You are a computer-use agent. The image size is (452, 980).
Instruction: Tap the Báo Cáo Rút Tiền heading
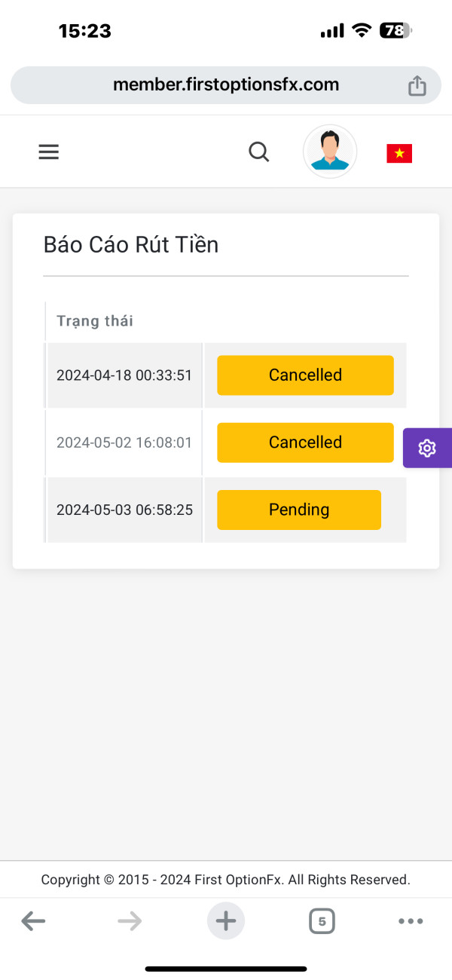[x=131, y=244]
